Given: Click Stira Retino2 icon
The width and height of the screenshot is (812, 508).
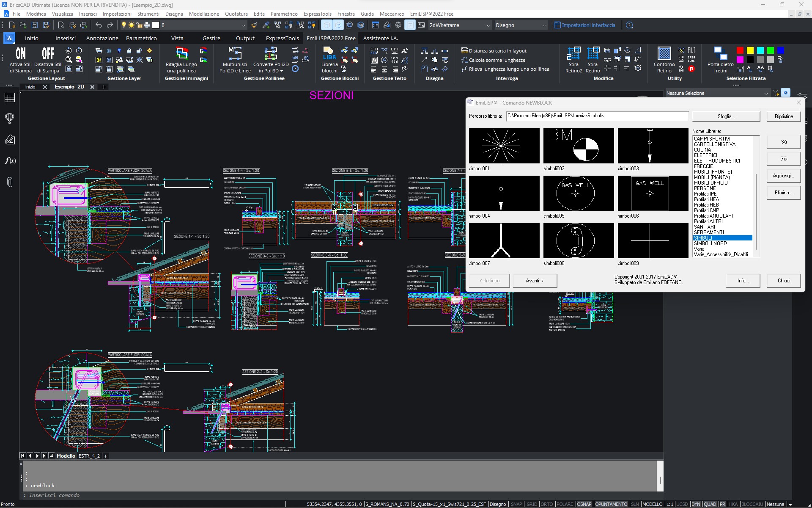Looking at the screenshot, I should coord(573,54).
